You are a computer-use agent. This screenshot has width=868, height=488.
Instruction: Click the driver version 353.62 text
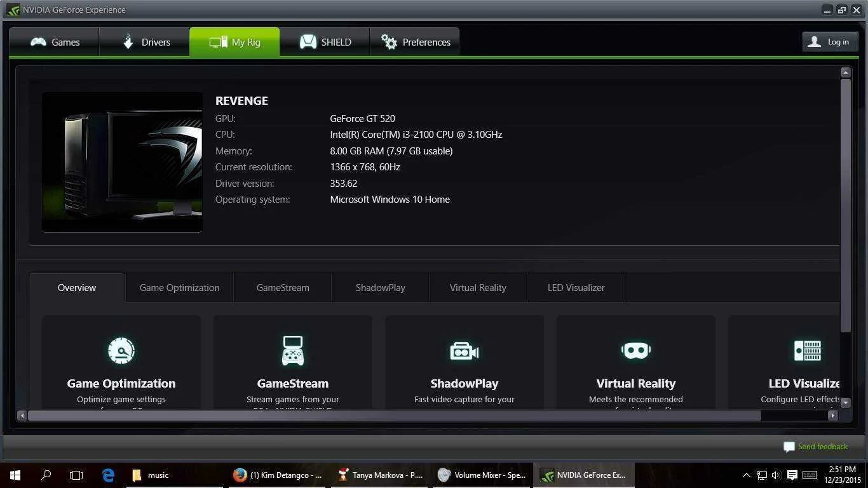tap(344, 184)
